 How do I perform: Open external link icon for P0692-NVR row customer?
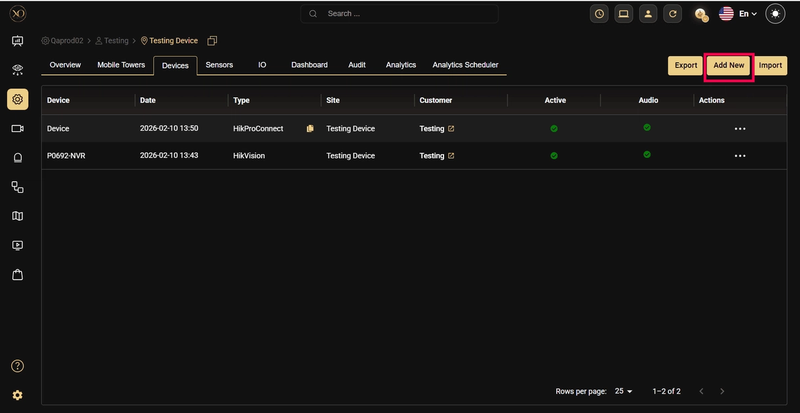(x=451, y=156)
